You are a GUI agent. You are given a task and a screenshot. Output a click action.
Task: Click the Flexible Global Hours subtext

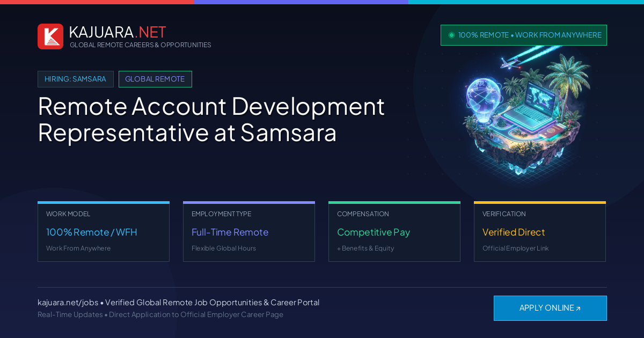coord(224,248)
